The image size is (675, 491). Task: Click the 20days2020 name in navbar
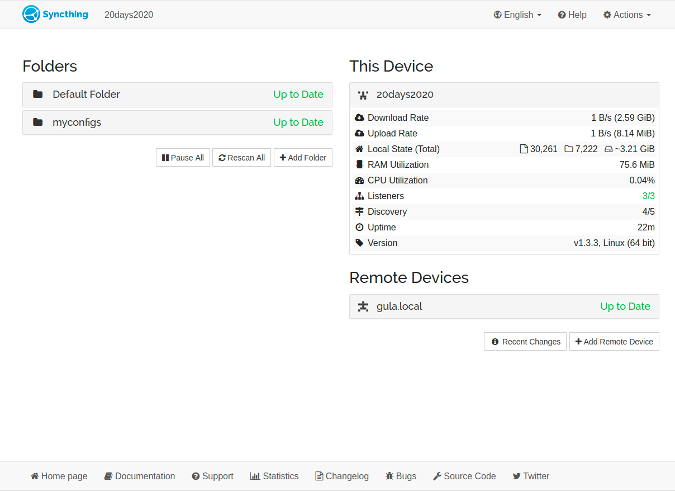tap(129, 15)
